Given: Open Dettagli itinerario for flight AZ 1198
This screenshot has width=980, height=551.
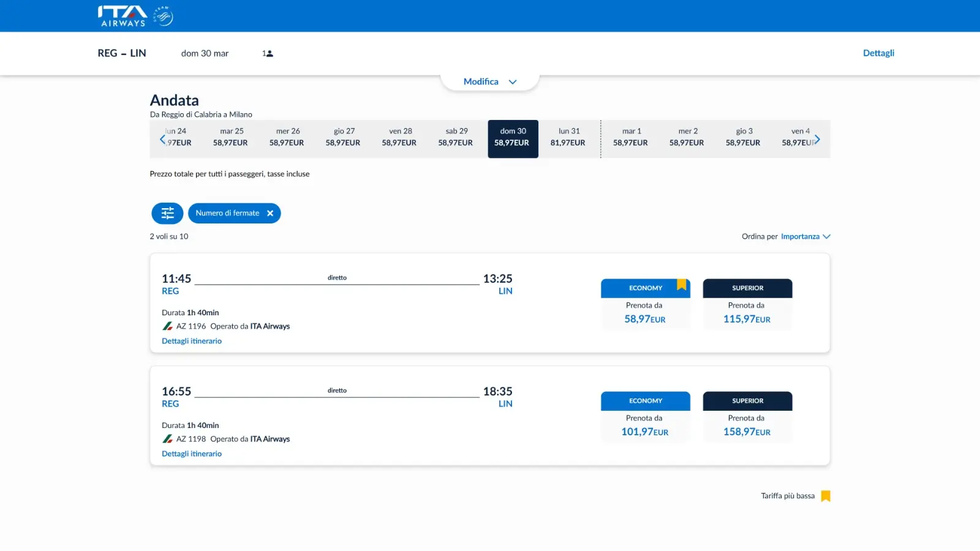Looking at the screenshot, I should click(192, 454).
